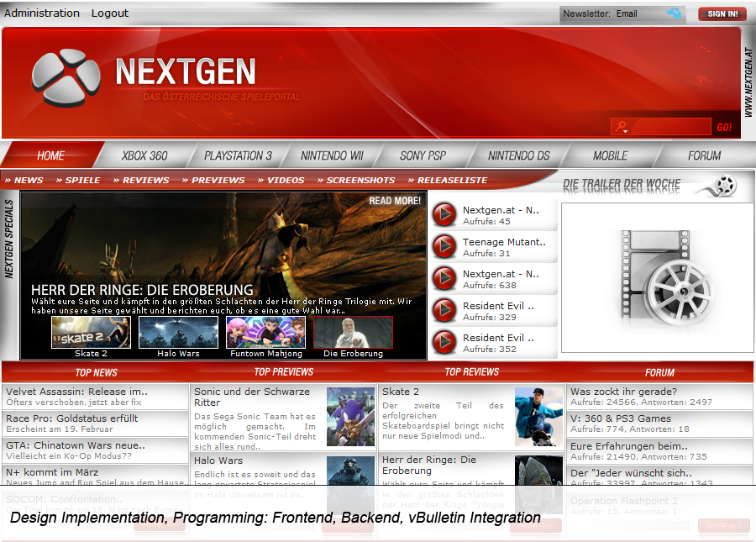756x542 pixels.
Task: Select the Halo Wars thumbnail
Action: 178,333
